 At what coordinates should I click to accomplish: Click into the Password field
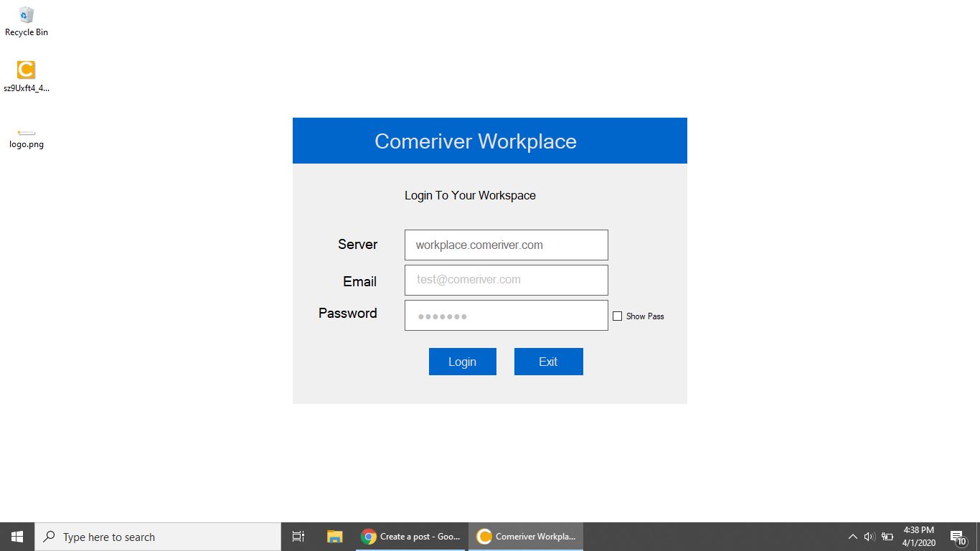tap(506, 316)
